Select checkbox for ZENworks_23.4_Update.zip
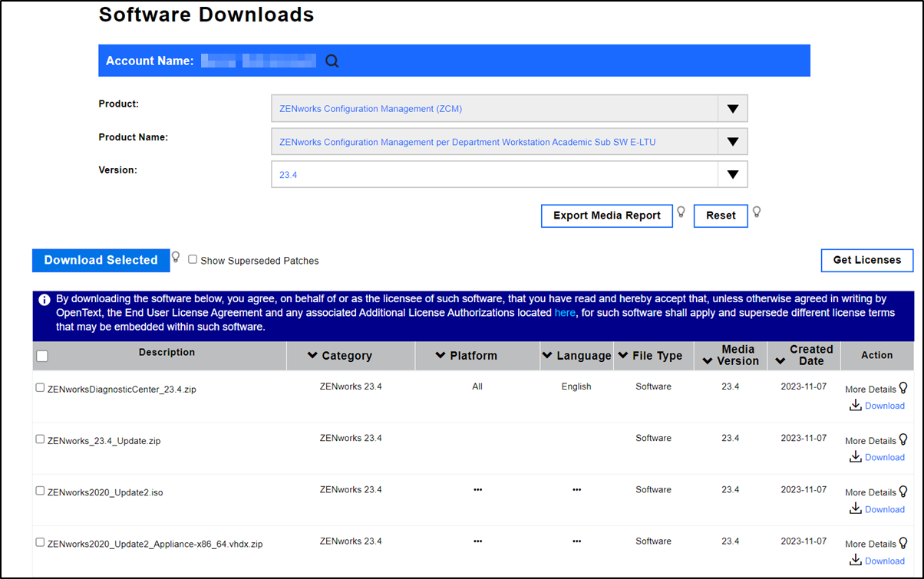924x579 pixels. (40, 439)
